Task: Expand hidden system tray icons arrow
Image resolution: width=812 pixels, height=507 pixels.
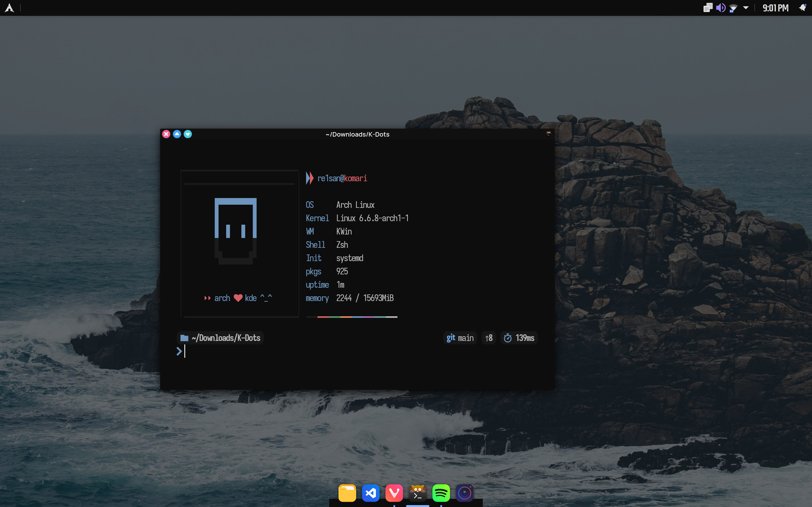Action: pyautogui.click(x=746, y=8)
